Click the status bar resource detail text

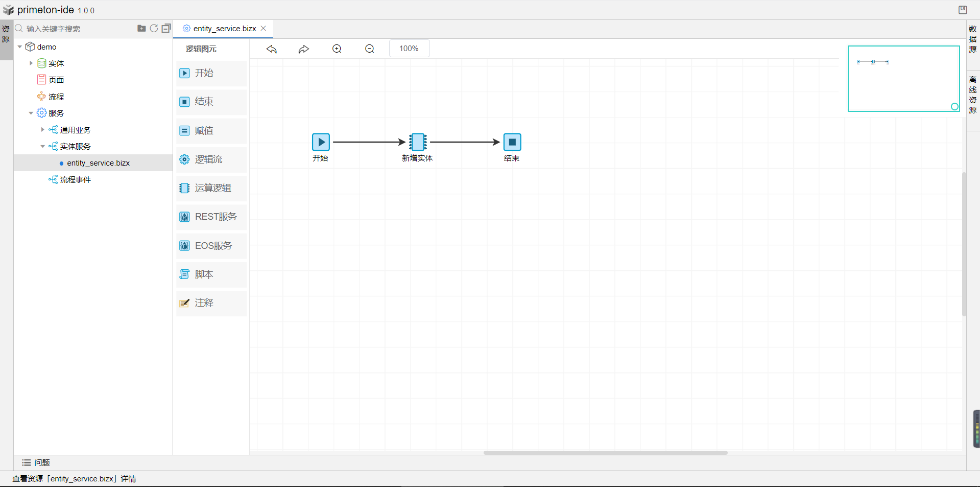click(x=74, y=479)
